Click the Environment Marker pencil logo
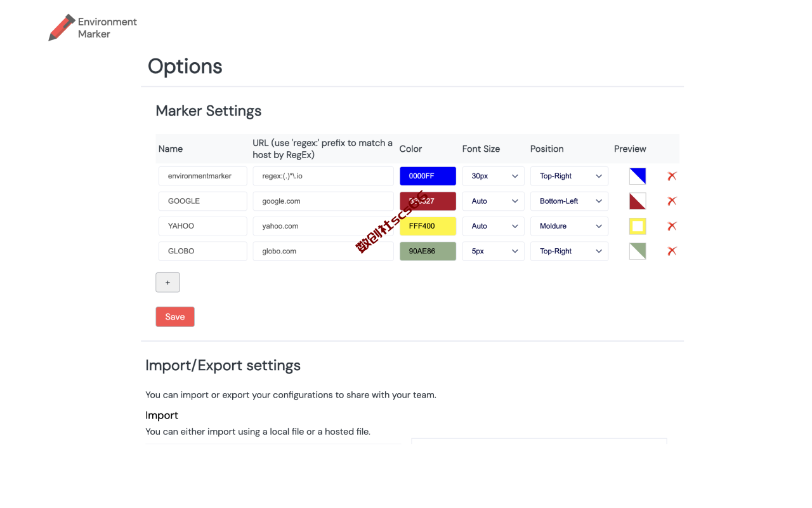 point(62,28)
